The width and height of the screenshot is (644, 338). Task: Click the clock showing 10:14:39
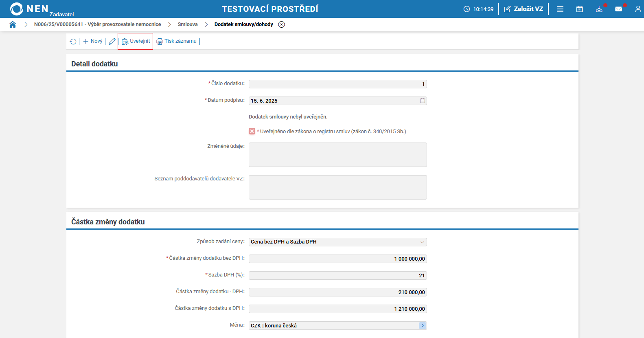478,9
